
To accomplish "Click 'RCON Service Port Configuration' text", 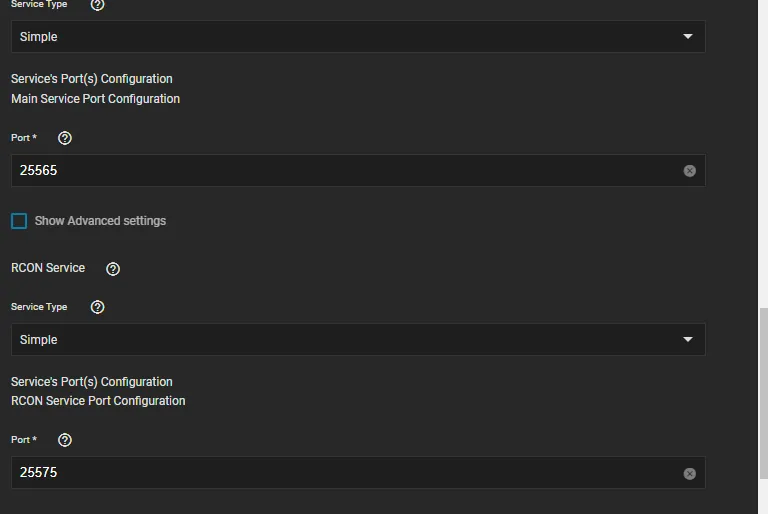I will point(98,401).
